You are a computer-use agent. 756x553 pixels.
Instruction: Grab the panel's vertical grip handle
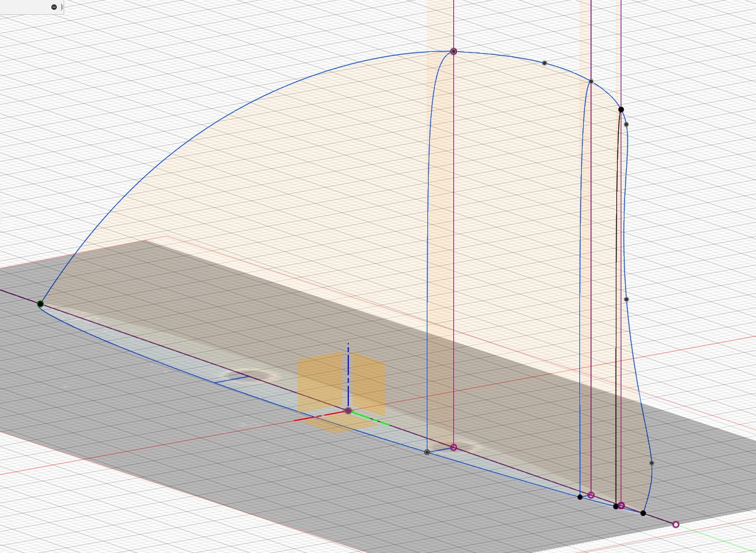click(62, 7)
